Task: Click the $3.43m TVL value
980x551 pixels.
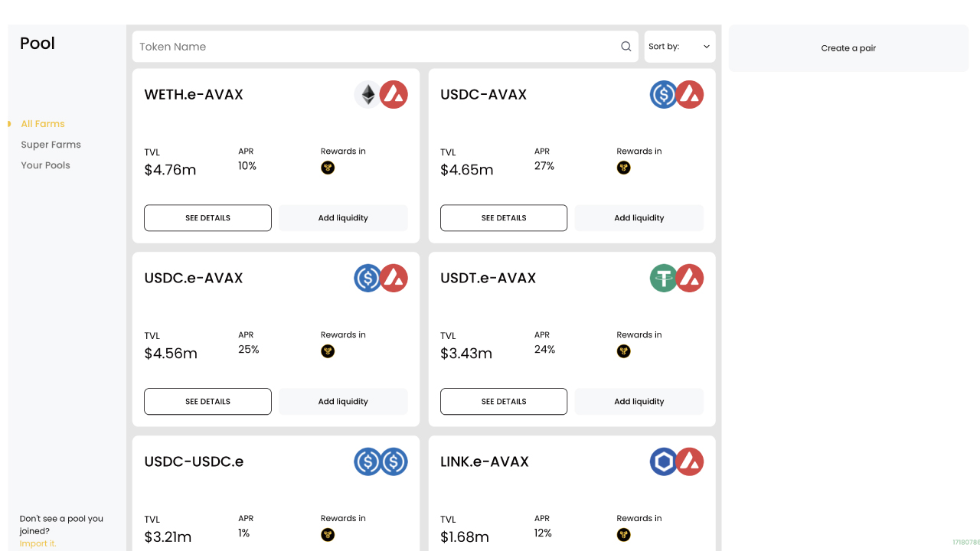Action: 466,354
